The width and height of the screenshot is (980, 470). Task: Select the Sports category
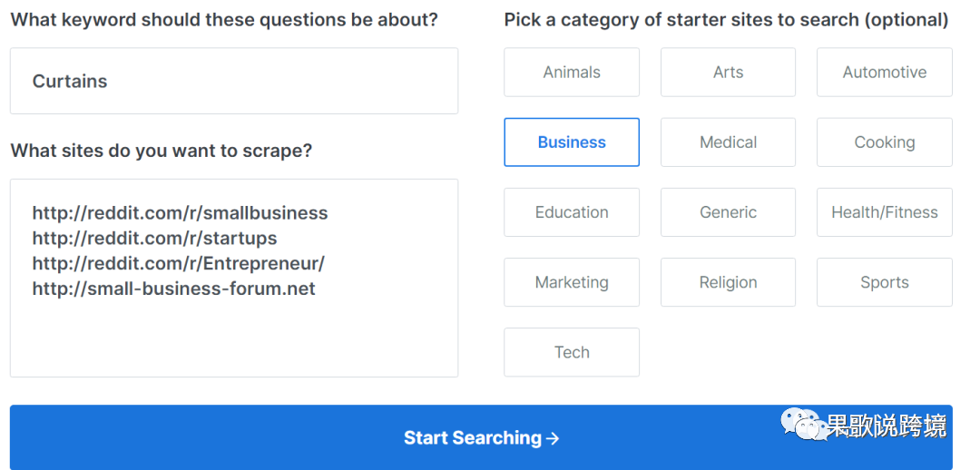885,282
